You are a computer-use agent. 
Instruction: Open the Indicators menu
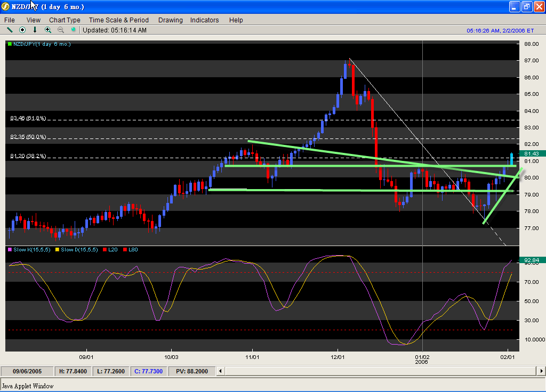pyautogui.click(x=204, y=20)
